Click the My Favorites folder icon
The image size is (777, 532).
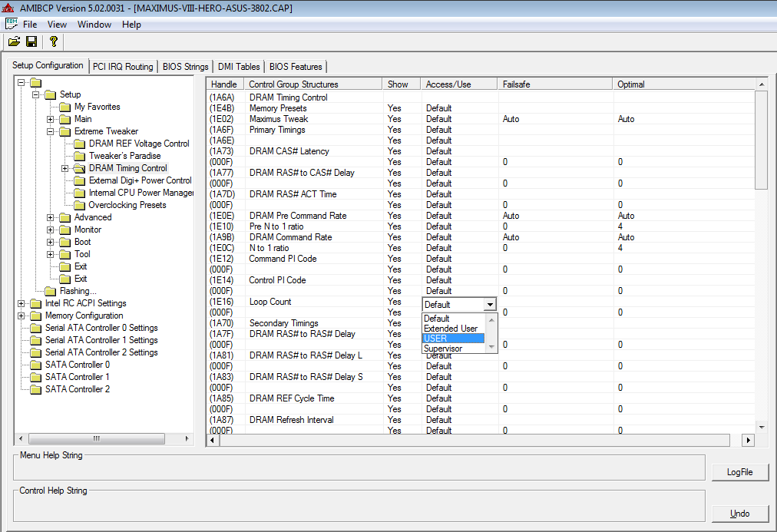click(64, 107)
